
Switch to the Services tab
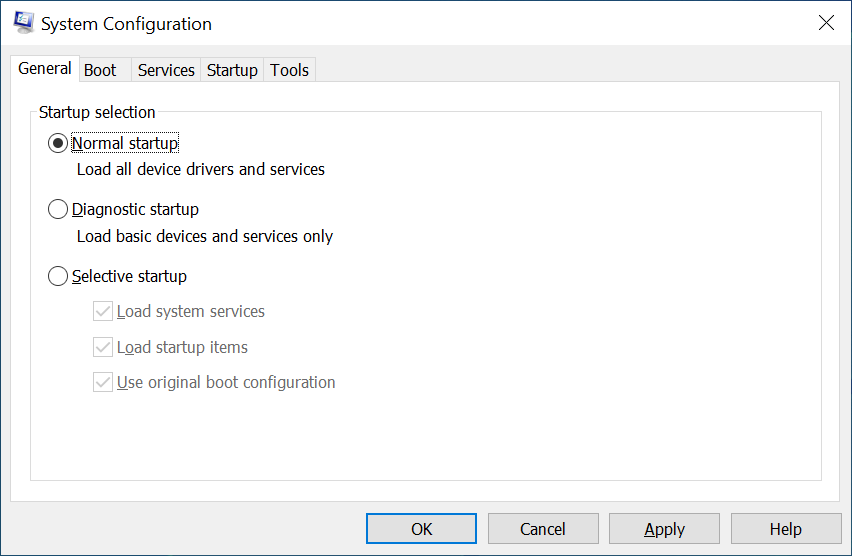pos(166,70)
